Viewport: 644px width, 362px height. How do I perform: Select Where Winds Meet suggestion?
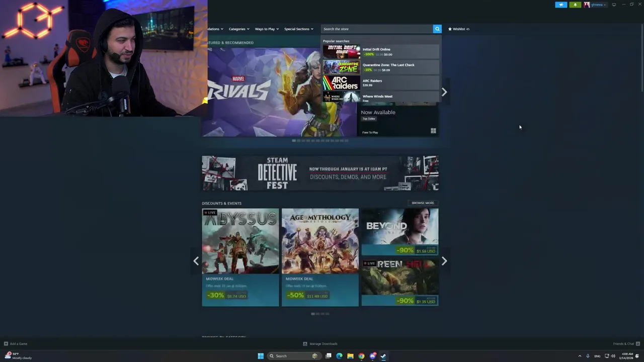tap(381, 97)
